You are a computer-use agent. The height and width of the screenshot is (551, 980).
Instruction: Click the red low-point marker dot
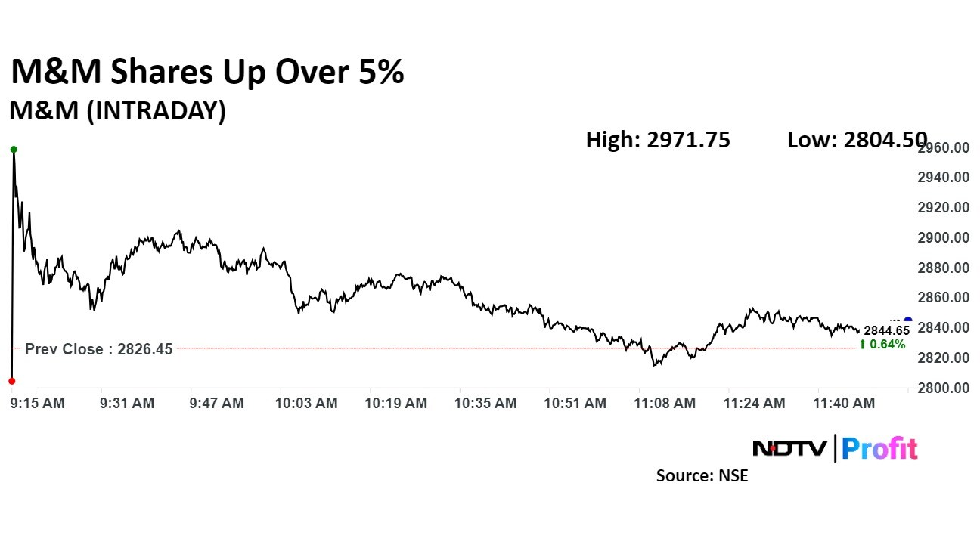click(x=11, y=381)
